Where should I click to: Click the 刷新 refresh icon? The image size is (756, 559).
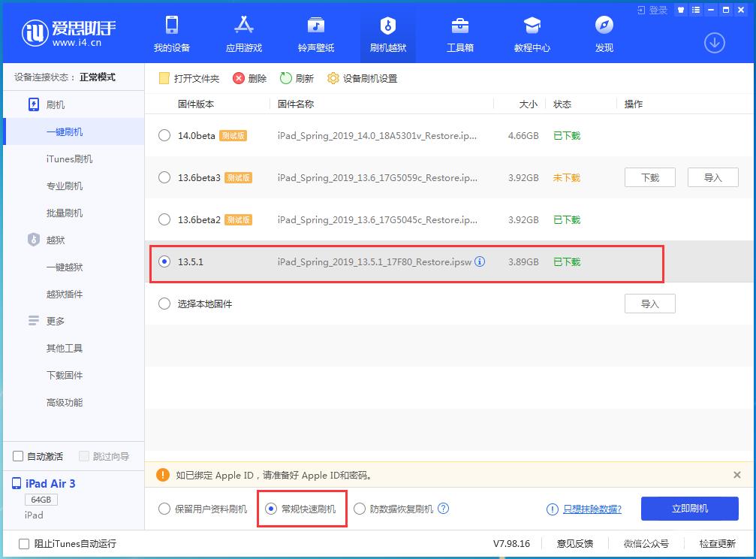[297, 77]
